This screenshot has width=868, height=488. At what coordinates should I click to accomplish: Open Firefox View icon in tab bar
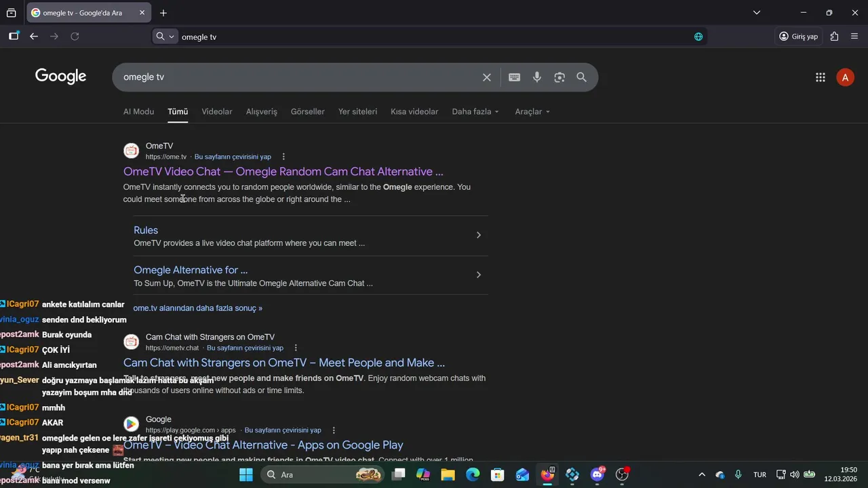(12, 13)
